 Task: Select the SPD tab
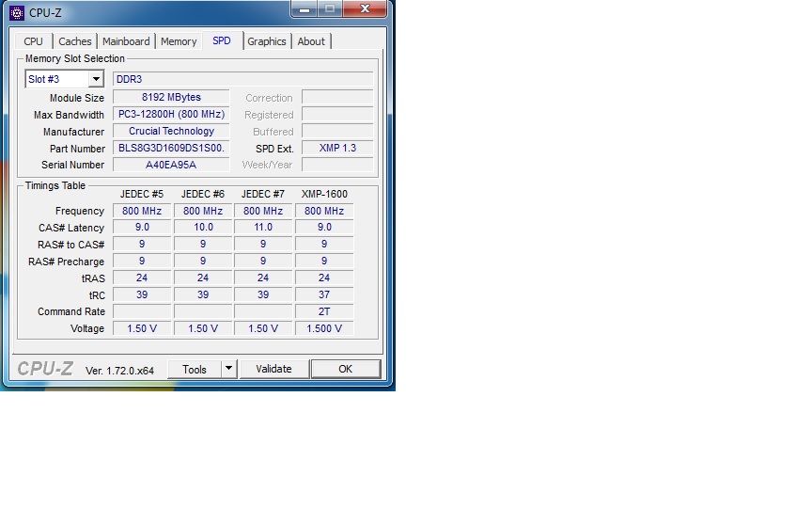click(222, 40)
